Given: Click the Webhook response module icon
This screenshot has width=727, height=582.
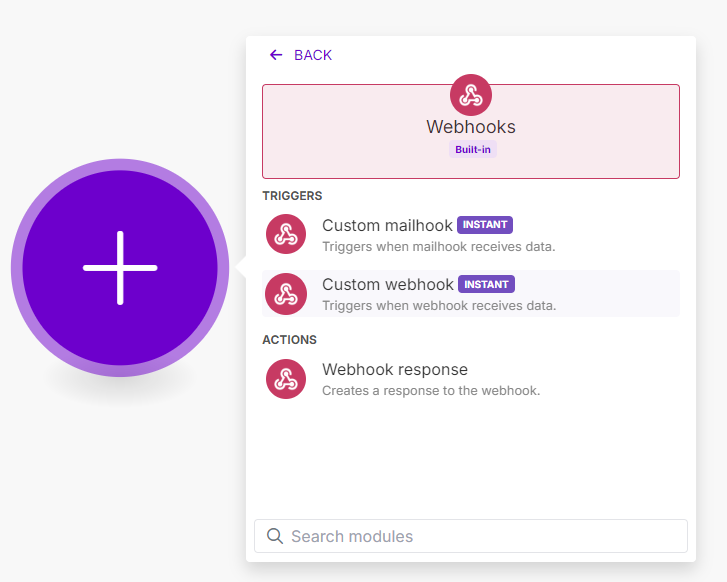Looking at the screenshot, I should [x=286, y=379].
